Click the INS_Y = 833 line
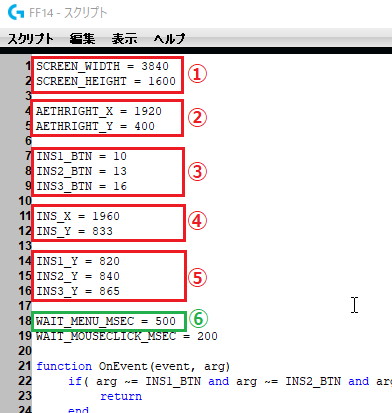The image size is (392, 413). click(x=74, y=231)
